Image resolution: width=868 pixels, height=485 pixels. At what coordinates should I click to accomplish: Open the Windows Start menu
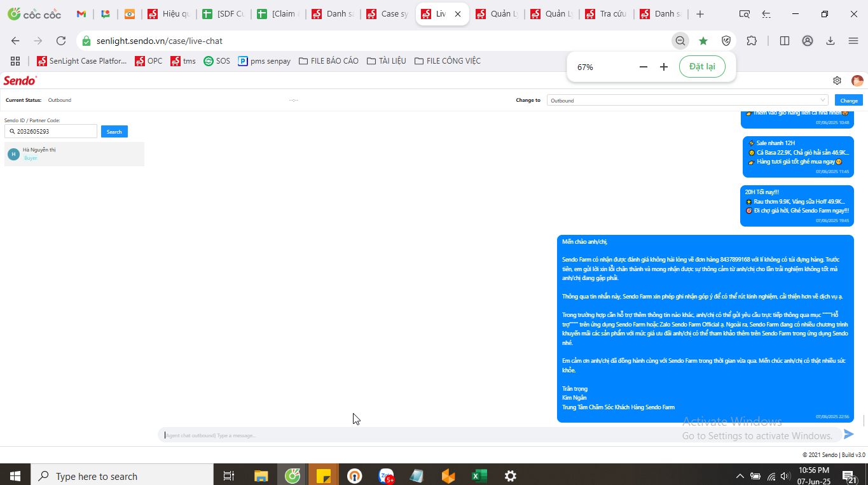[x=15, y=476]
